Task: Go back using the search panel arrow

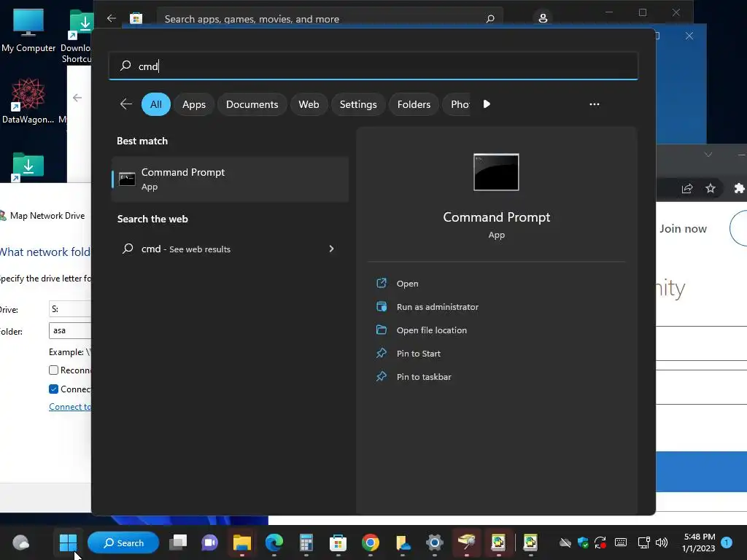Action: (x=125, y=104)
